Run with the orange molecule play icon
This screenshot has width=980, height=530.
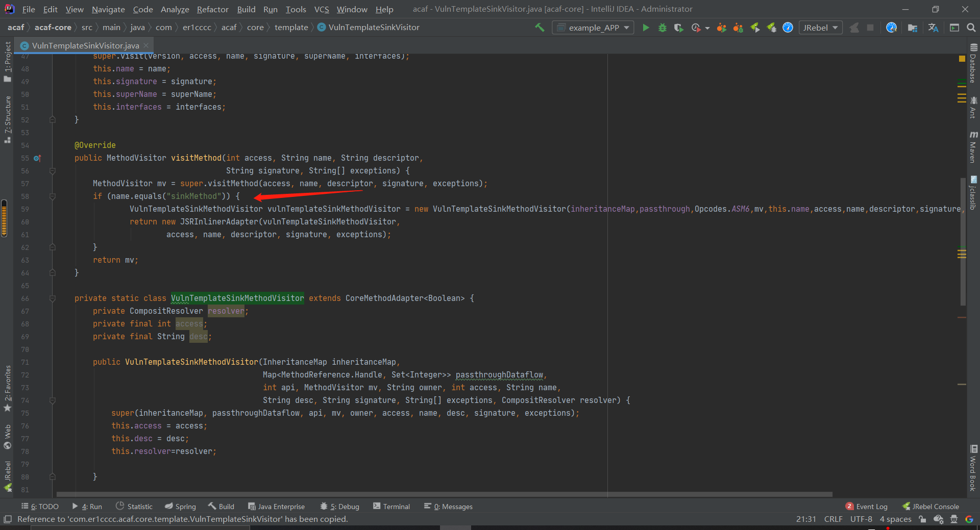[721, 28]
